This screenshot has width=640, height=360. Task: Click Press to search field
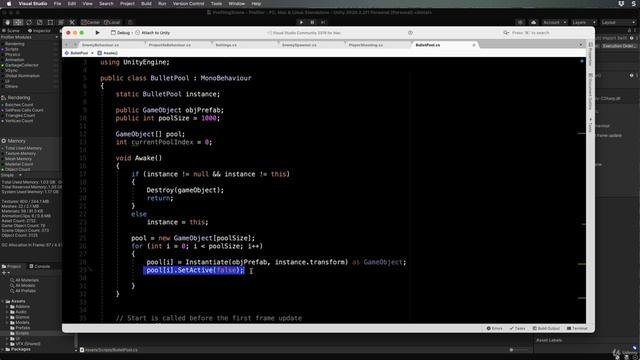coord(531,33)
